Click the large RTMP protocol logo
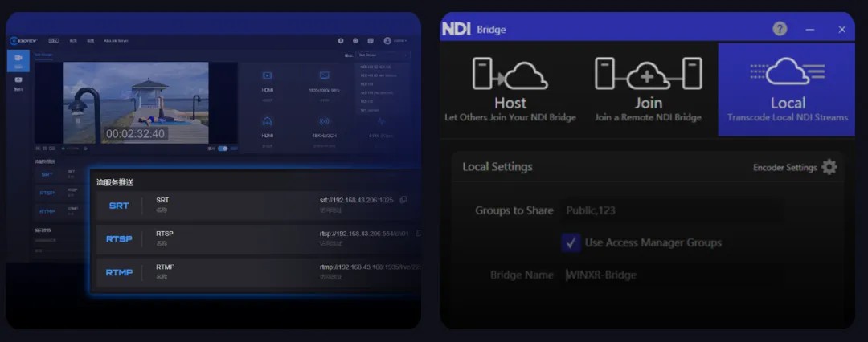 (119, 272)
